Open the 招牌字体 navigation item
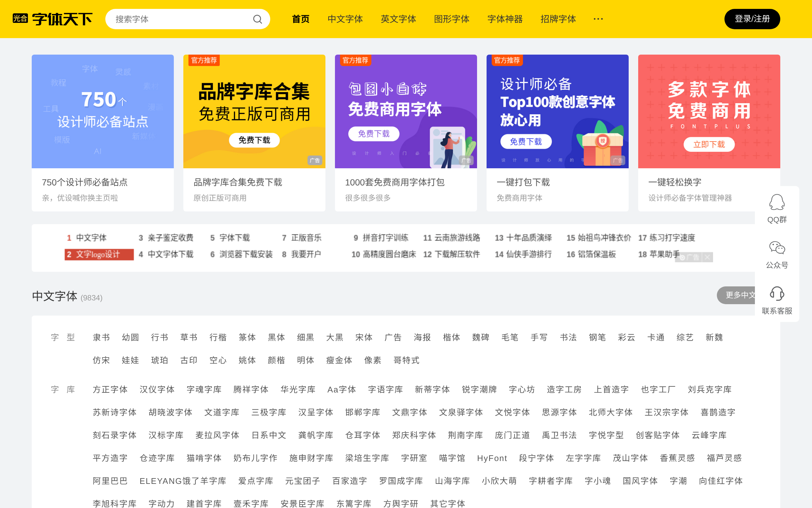812x508 pixels. 558,19
